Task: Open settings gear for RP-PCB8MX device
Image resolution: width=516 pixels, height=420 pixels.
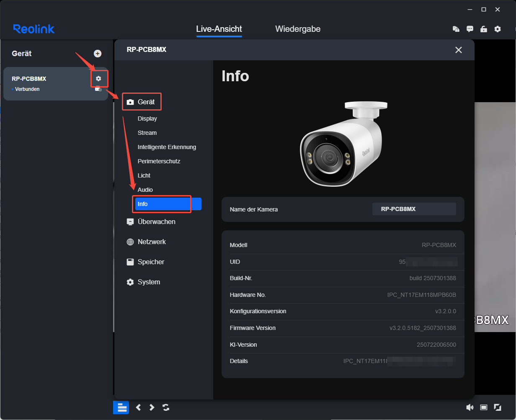Action: pyautogui.click(x=98, y=78)
